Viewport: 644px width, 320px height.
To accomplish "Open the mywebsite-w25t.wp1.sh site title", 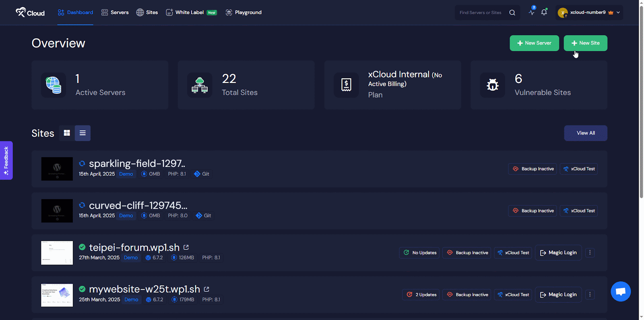I will (144, 289).
